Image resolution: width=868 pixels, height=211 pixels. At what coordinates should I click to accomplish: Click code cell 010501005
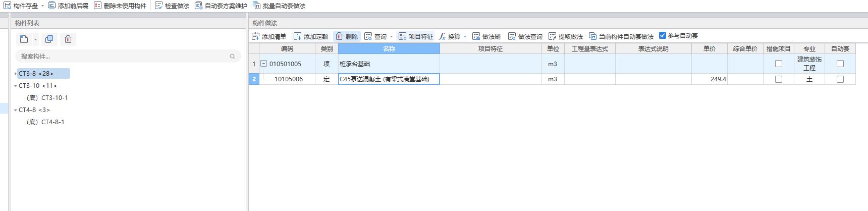(x=287, y=64)
